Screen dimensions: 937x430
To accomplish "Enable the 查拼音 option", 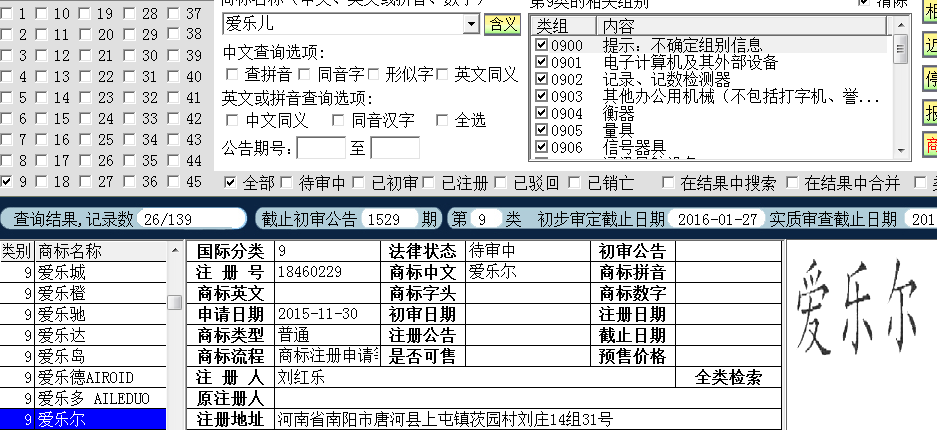I will coord(232,75).
